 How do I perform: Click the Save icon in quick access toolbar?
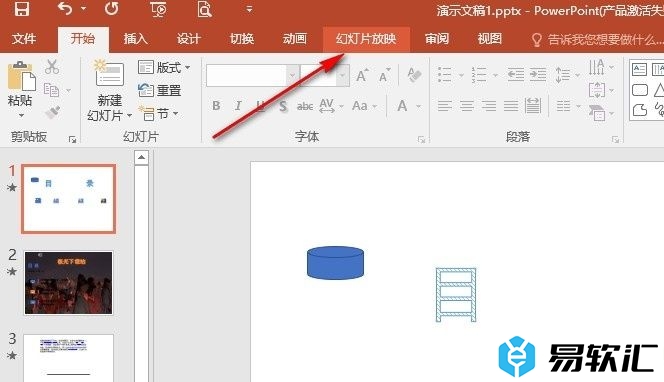[x=22, y=8]
